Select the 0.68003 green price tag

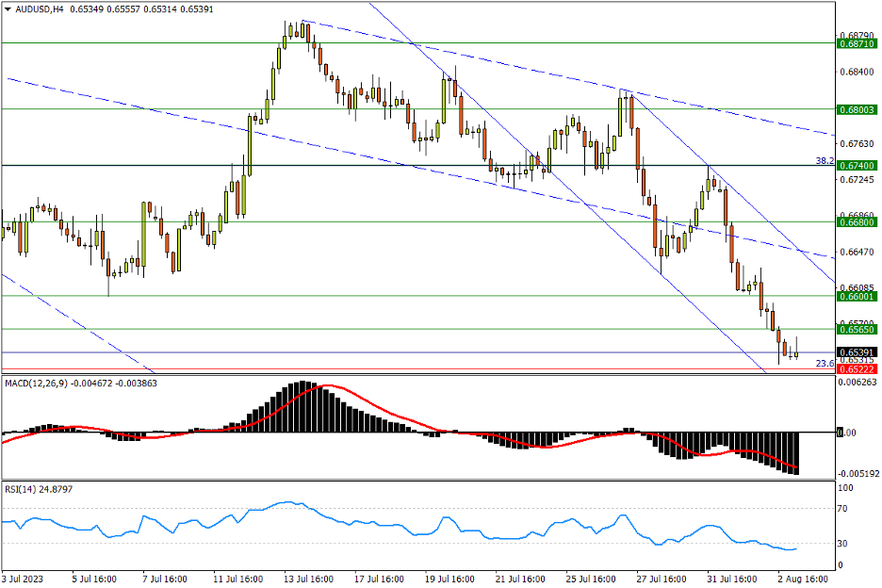pos(857,109)
